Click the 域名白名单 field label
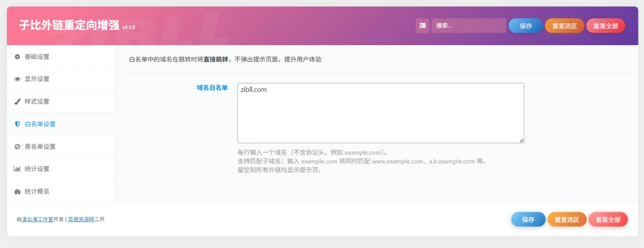The image size is (644, 248). pyautogui.click(x=212, y=88)
